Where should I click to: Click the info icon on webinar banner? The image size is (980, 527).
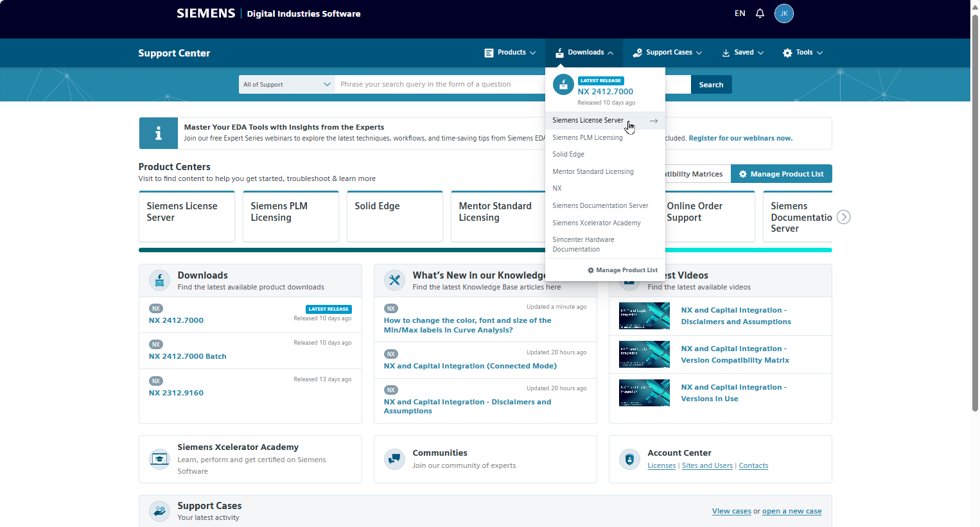(x=159, y=134)
